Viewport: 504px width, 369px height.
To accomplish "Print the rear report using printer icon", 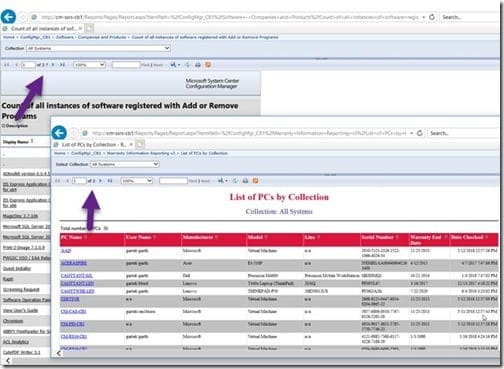I will (x=198, y=65).
